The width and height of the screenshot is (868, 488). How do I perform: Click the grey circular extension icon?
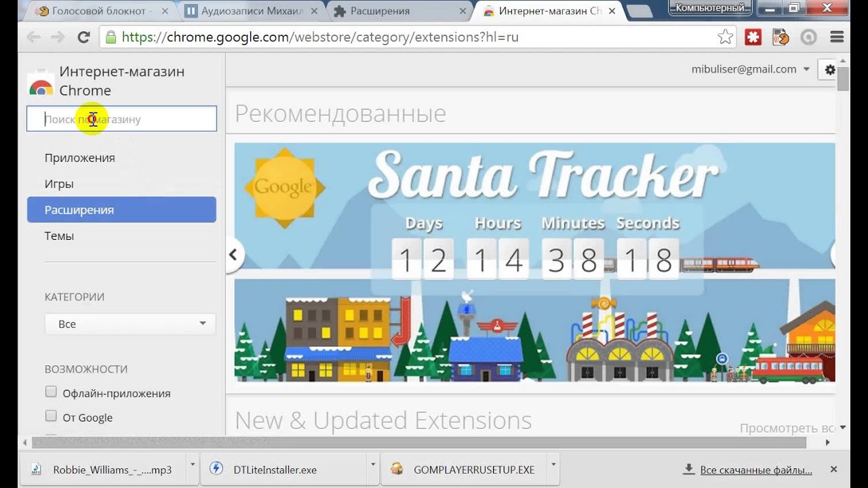click(808, 37)
